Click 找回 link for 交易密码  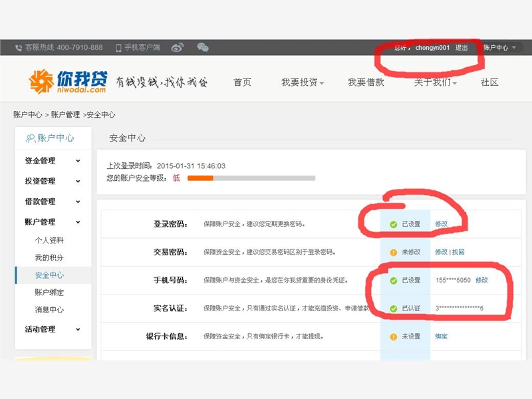[x=458, y=253]
